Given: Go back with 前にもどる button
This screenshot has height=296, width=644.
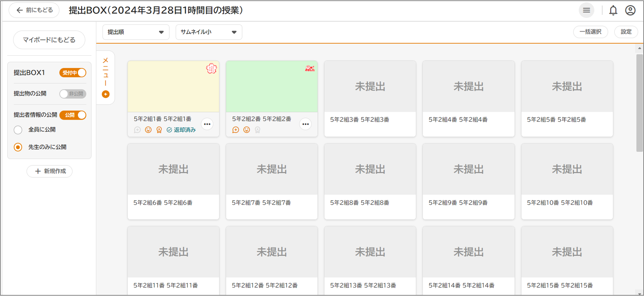Looking at the screenshot, I should [34, 10].
